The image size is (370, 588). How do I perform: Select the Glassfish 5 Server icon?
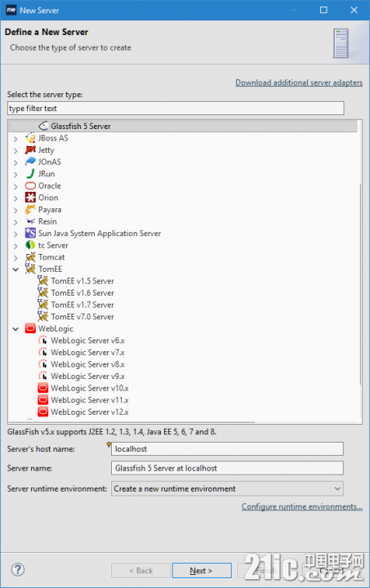[43, 126]
